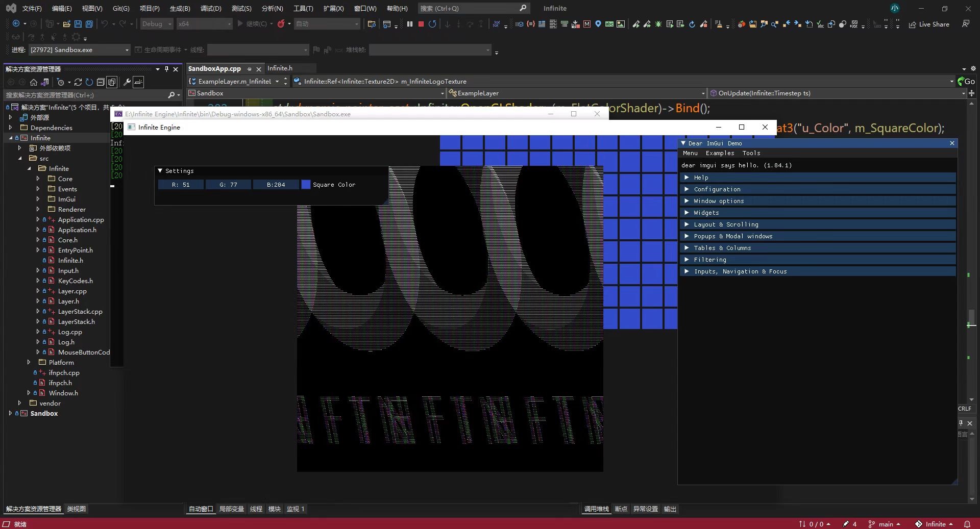The image size is (980, 529).
Task: Open the Examples menu in ImGui Demo
Action: (x=720, y=153)
